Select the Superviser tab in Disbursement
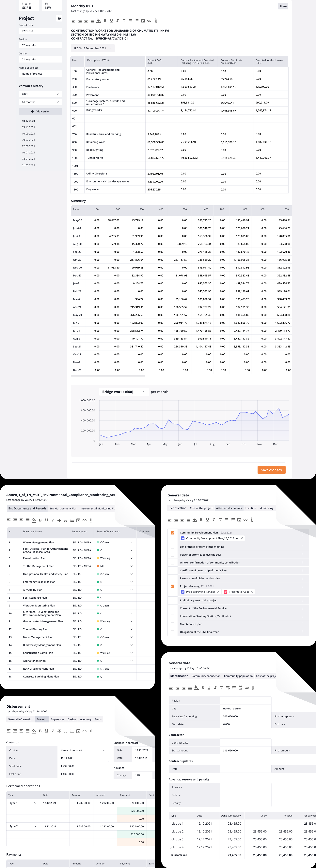This screenshot has height=868, width=316. [x=57, y=719]
